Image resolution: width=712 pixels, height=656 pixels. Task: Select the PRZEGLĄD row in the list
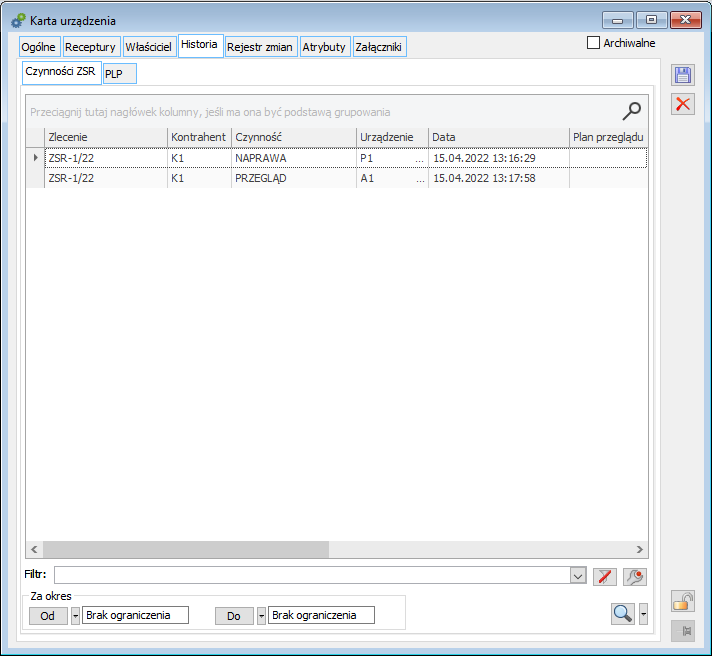coord(260,178)
